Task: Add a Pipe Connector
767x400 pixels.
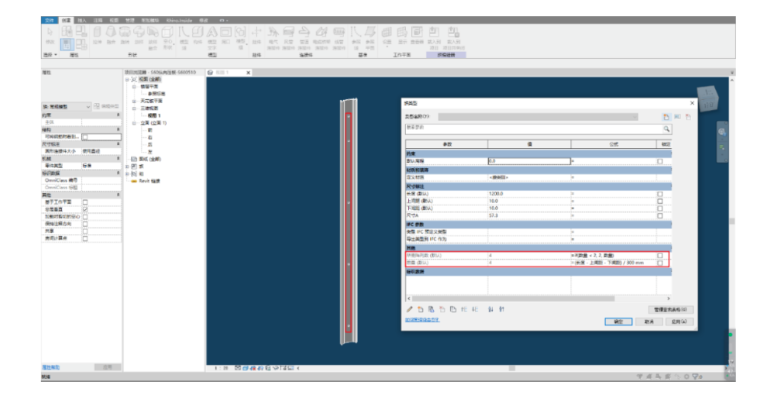Action: (305, 38)
